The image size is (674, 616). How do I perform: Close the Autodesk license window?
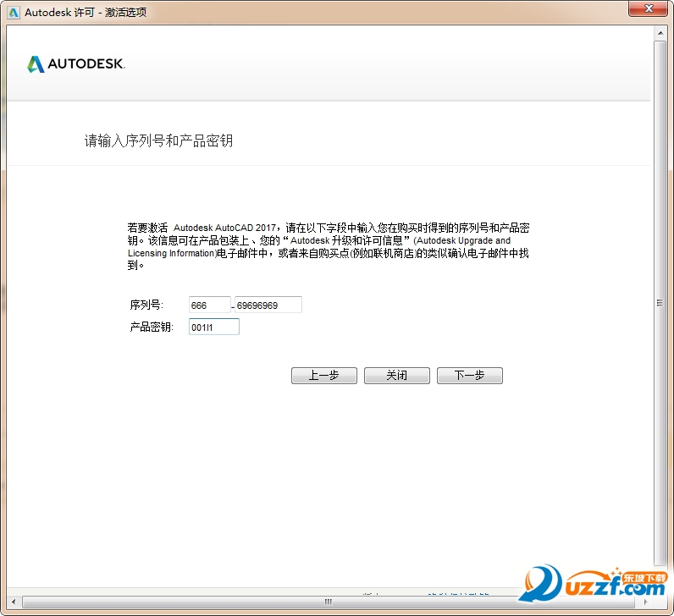649,8
